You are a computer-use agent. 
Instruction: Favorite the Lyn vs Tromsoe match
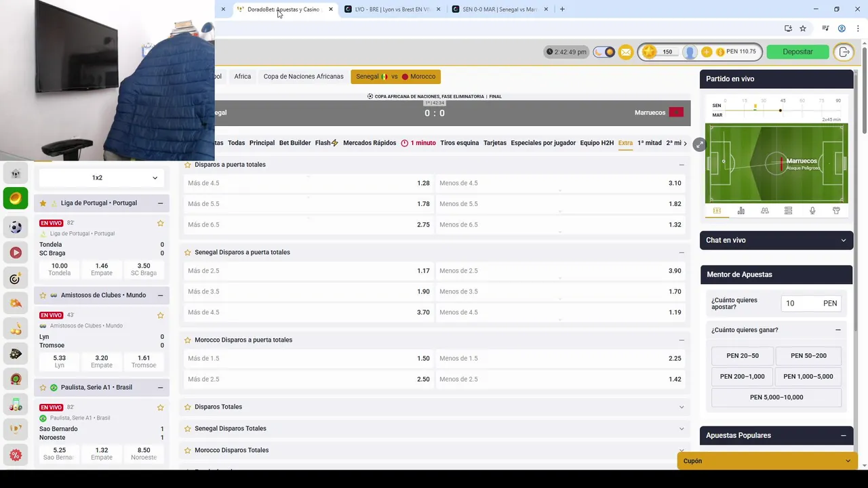pos(161,315)
